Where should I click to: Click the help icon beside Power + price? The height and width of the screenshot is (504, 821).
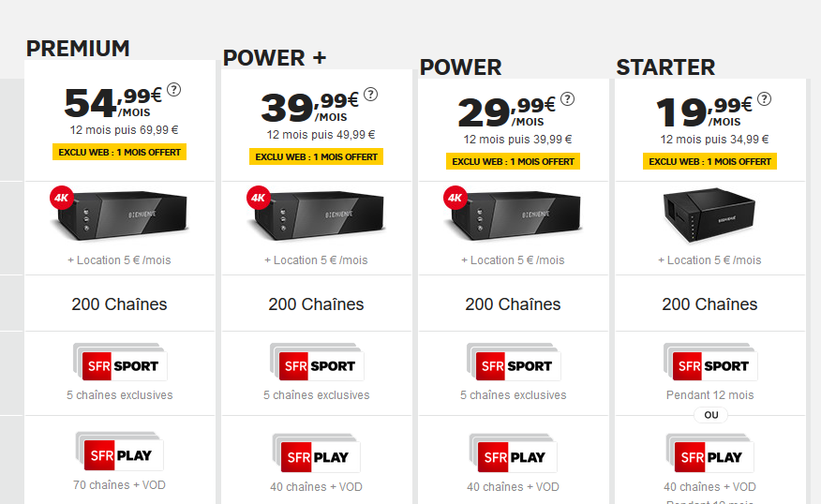tap(371, 95)
